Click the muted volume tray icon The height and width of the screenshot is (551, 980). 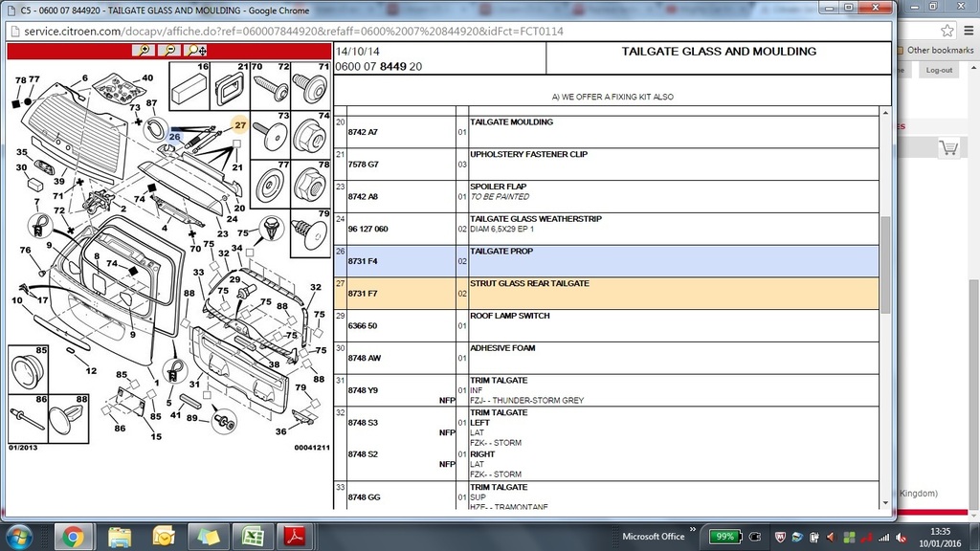tap(902, 537)
